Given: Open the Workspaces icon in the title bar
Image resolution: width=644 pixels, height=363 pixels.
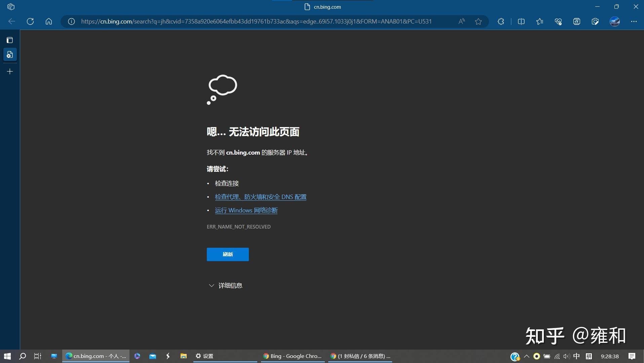Looking at the screenshot, I should click(x=11, y=7).
